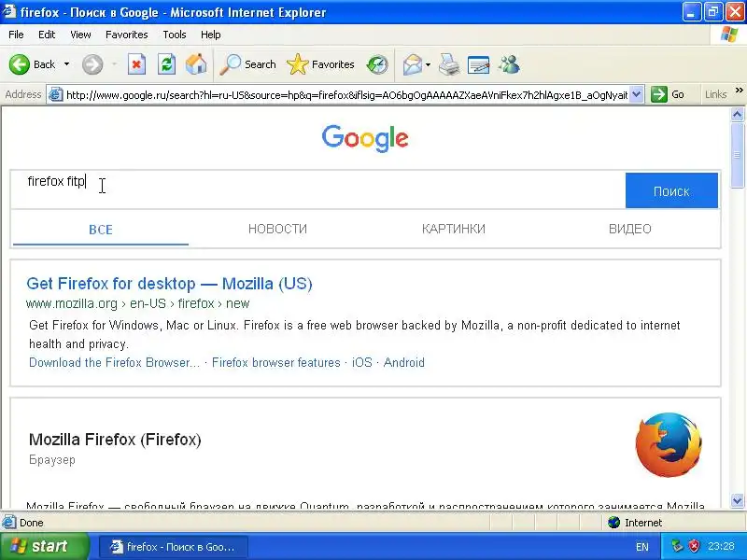Click in the Address bar URL field
747x560 pixels.
346,95
